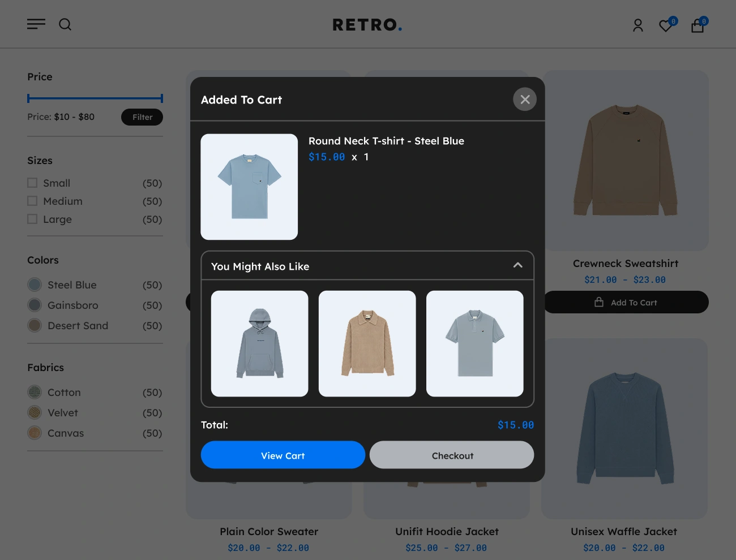Screen dimensions: 736x560
Task: Click the View Cart button
Action: [283, 455]
